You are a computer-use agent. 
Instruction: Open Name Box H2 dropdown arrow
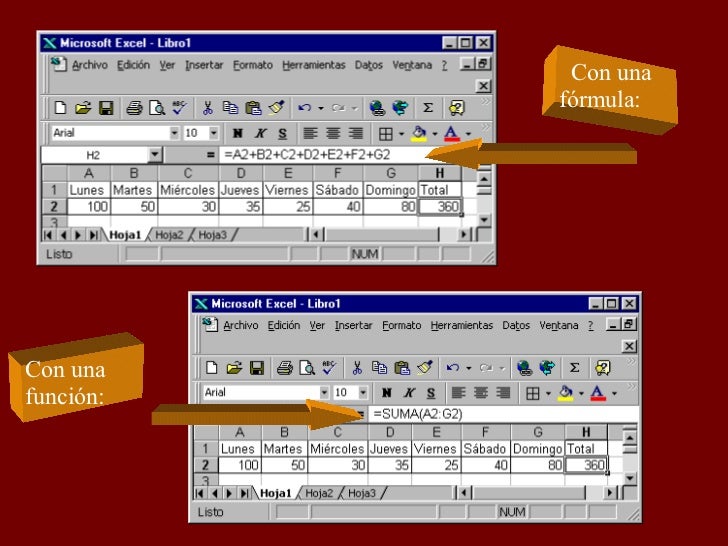tap(155, 155)
